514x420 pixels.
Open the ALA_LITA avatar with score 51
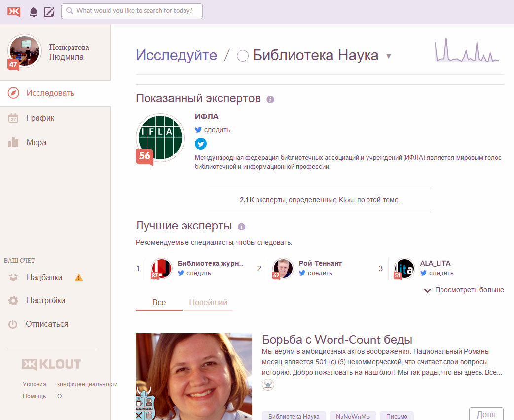404,268
